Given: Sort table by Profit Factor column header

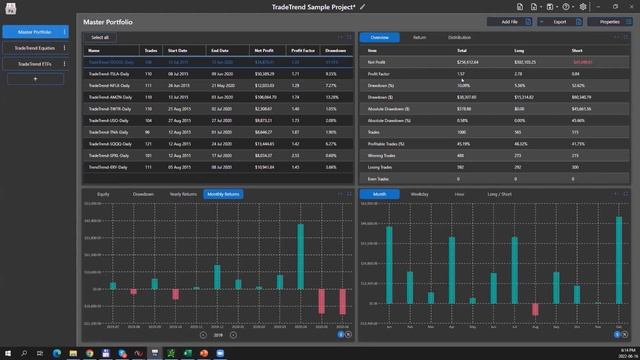Looking at the screenshot, I should pos(303,51).
